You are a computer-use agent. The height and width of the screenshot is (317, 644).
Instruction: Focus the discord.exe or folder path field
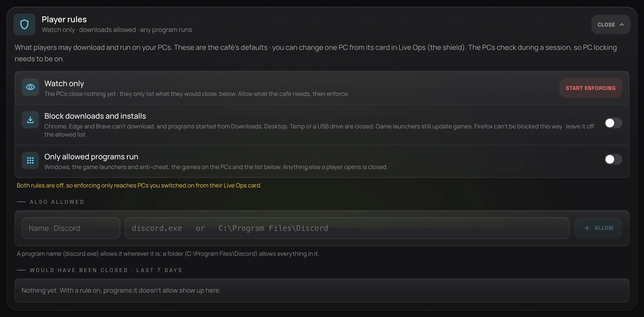[x=347, y=228]
